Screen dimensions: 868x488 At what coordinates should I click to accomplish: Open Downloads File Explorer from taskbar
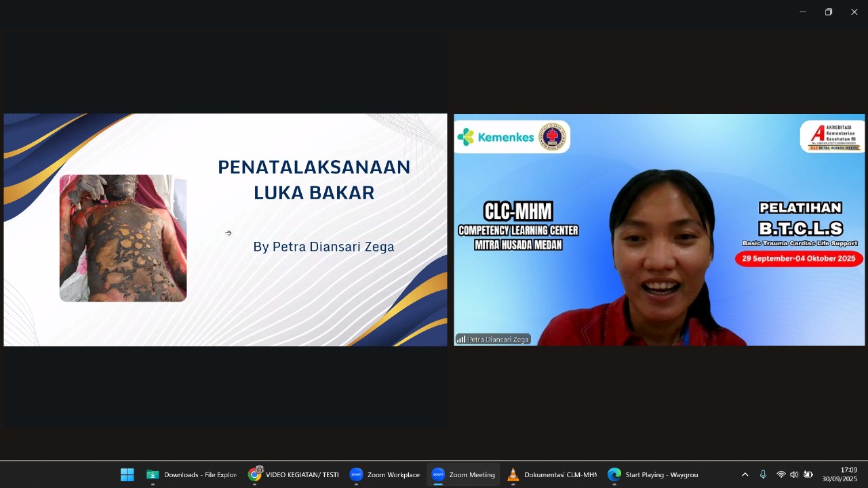(x=192, y=474)
